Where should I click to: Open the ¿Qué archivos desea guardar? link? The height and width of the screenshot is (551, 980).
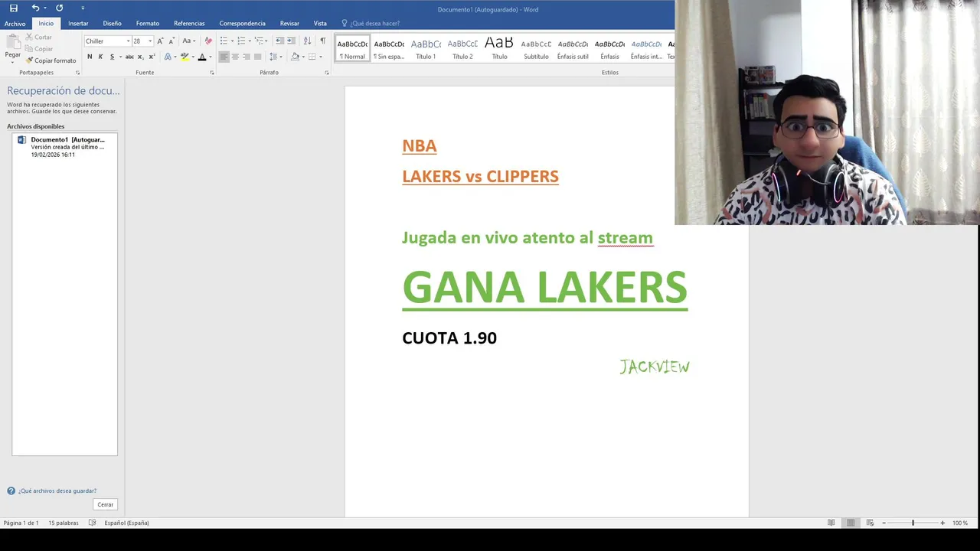(57, 491)
